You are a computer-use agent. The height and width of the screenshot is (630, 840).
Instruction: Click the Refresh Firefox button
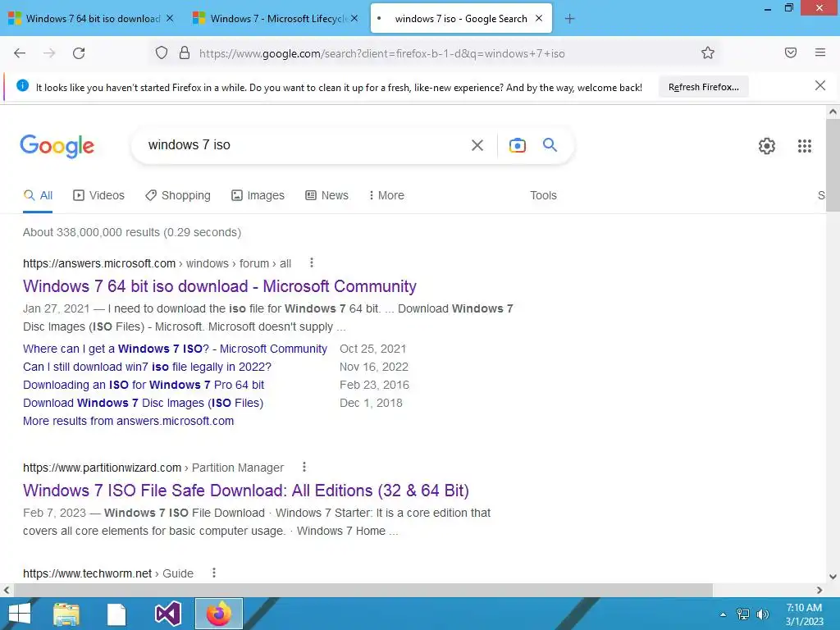point(703,87)
